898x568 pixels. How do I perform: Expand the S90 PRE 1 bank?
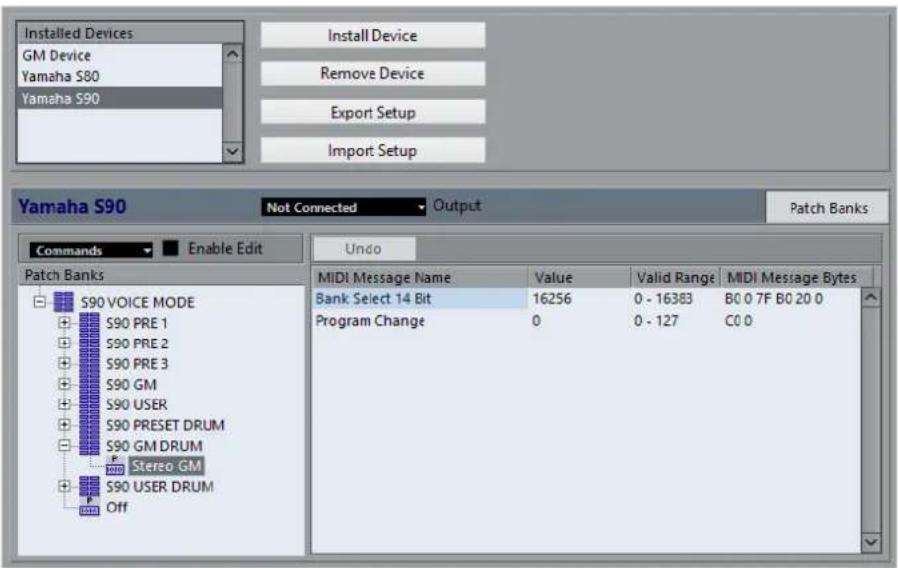tap(64, 323)
